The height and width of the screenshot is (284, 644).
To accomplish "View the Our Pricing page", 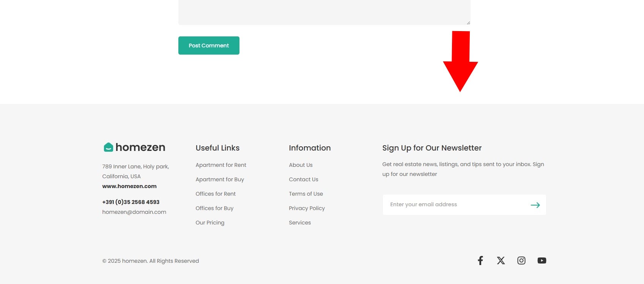I will (x=209, y=223).
